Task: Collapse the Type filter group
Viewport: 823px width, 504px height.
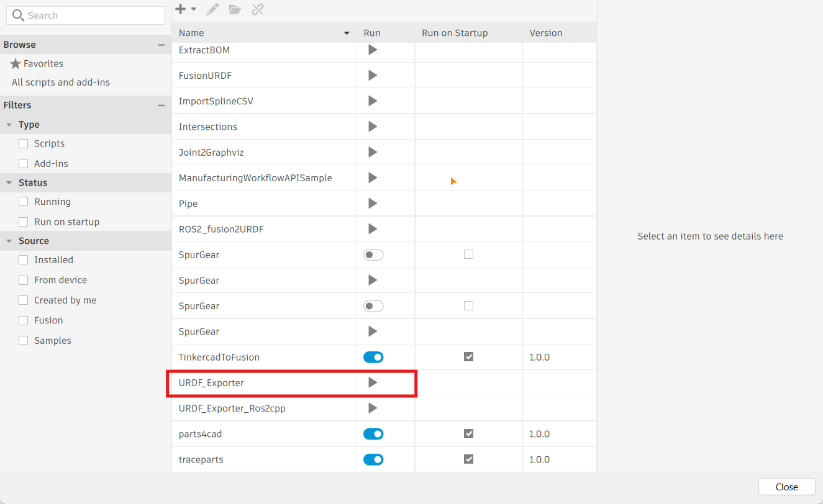Action: click(x=9, y=125)
